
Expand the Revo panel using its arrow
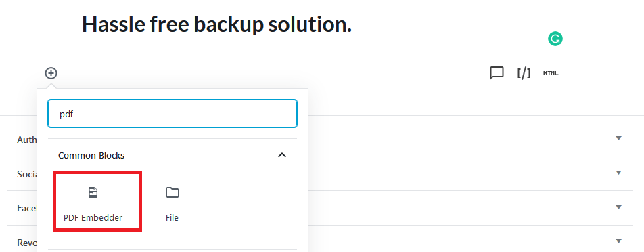click(x=618, y=241)
